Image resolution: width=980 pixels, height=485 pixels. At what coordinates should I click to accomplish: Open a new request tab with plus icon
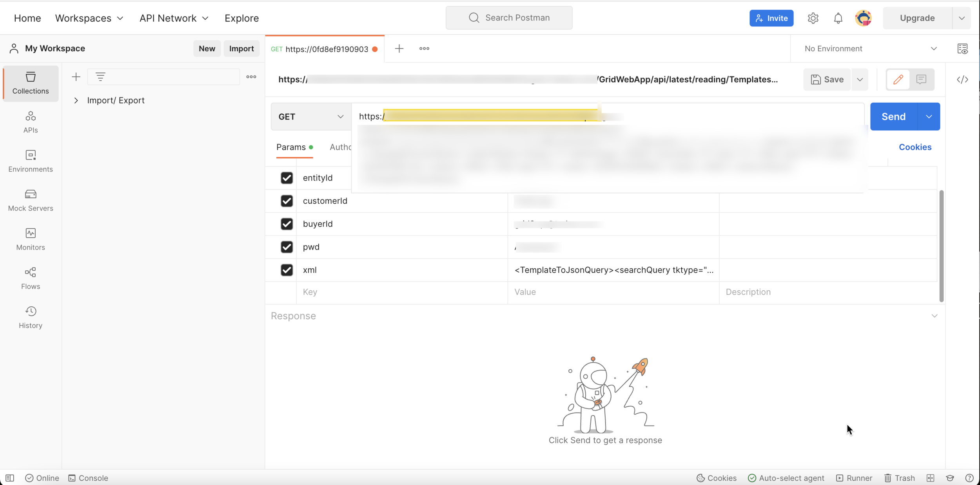click(x=399, y=49)
